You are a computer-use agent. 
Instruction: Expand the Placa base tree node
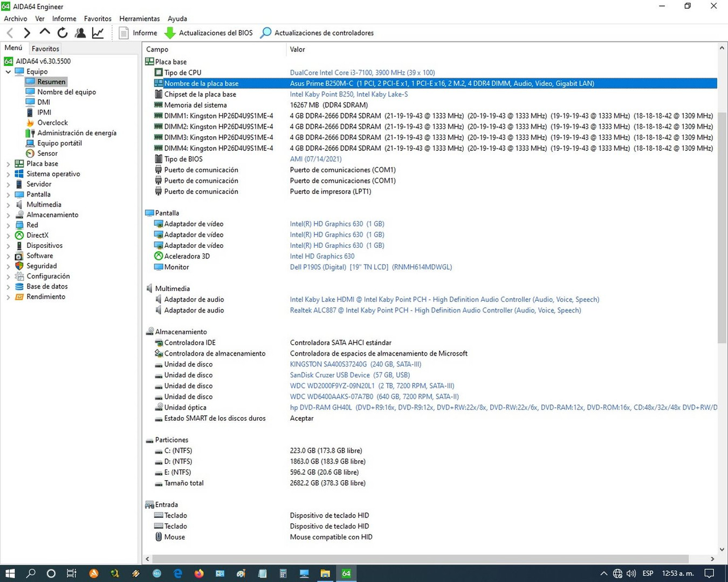[8, 164]
